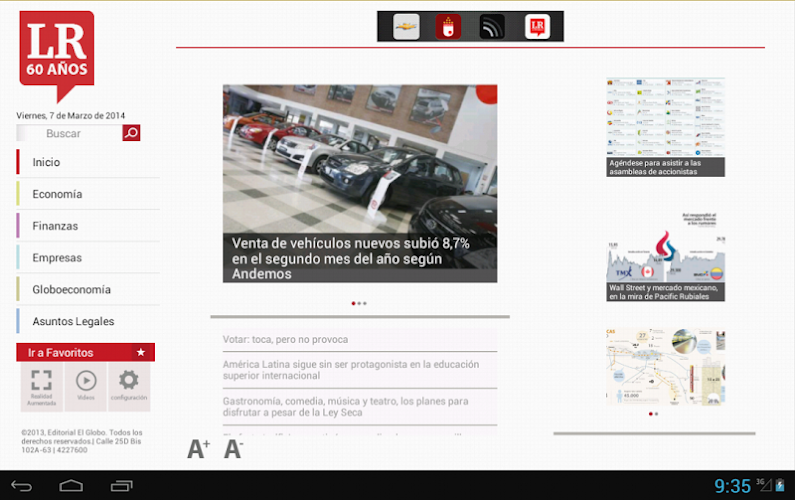Select third dot of main carousel
795x500 pixels.
tap(365, 303)
